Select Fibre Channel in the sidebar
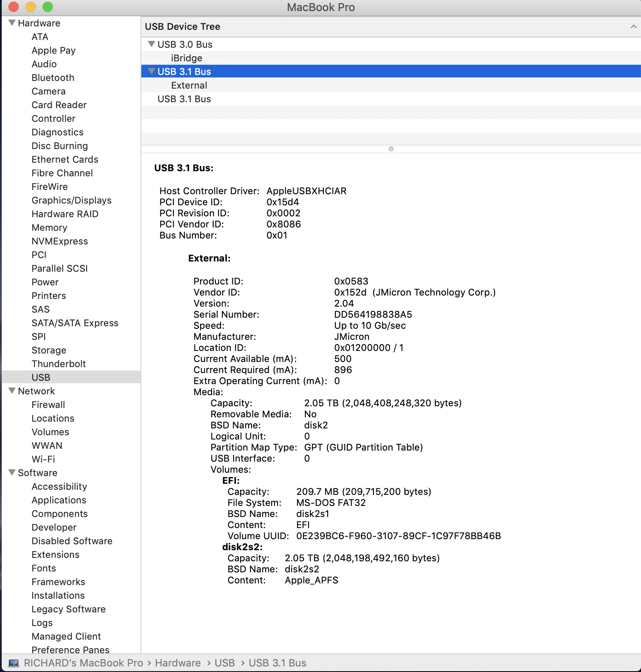Viewport: 641px width, 672px height. (62, 173)
